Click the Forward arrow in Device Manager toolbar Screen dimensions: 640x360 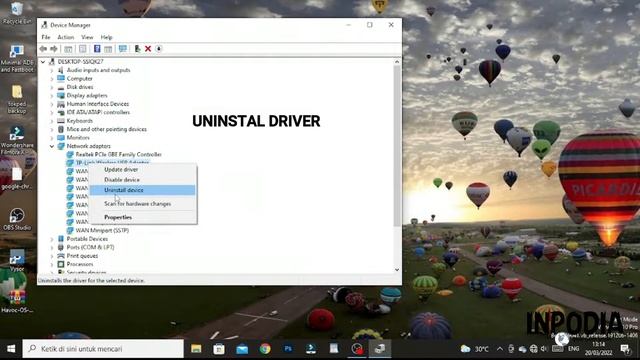53,49
